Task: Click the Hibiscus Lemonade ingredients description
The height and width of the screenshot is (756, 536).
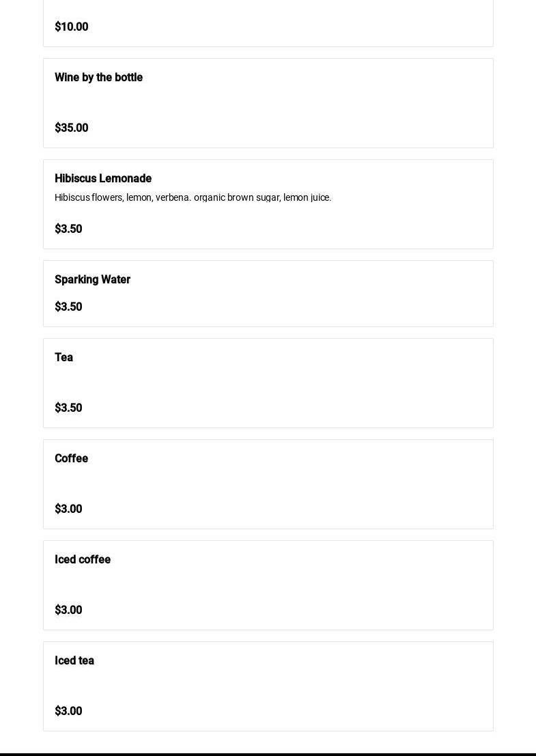Action: (193, 197)
